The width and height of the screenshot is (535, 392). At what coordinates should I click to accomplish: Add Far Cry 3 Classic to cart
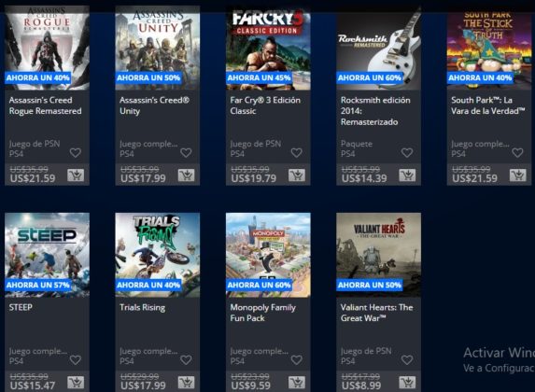tap(297, 175)
